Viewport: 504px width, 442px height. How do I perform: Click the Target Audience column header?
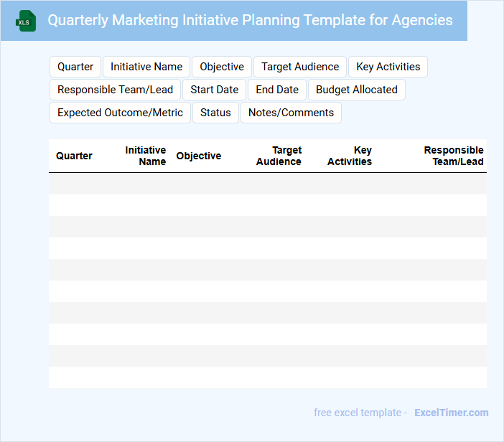pyautogui.click(x=279, y=156)
